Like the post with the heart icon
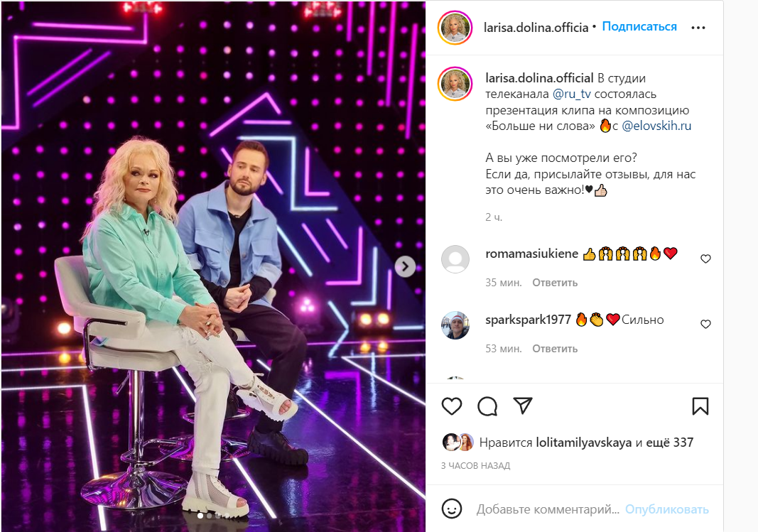Image resolution: width=758 pixels, height=532 pixels. tap(452, 406)
